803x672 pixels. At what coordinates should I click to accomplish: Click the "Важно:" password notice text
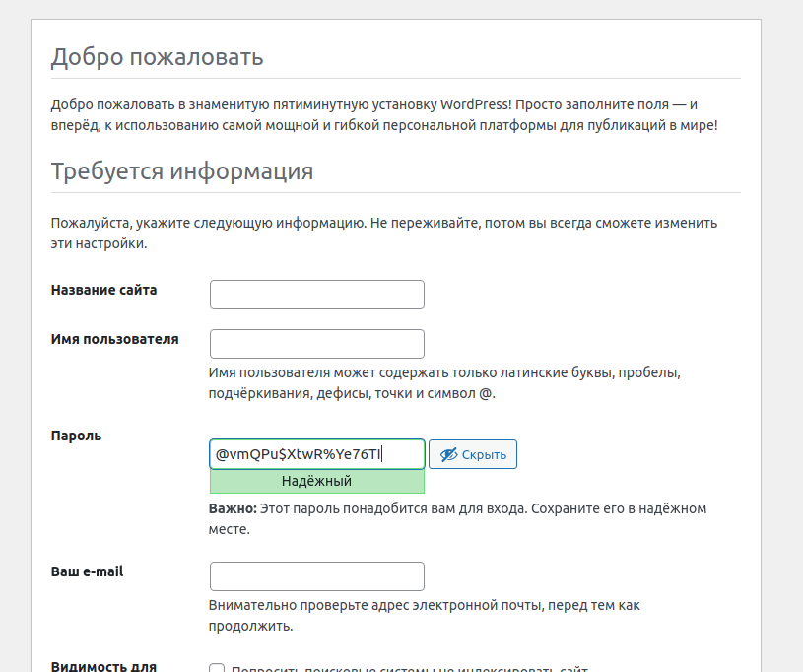tap(457, 518)
